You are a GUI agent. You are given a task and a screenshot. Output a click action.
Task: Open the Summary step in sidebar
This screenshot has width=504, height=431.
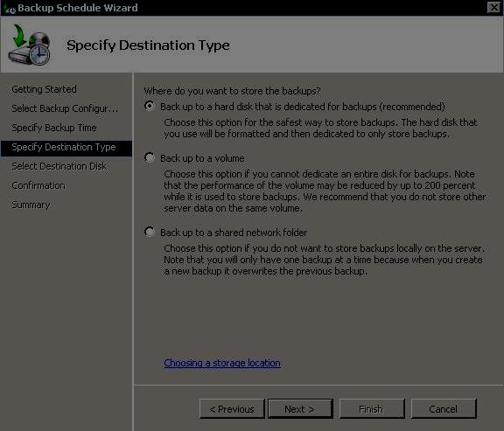31,205
